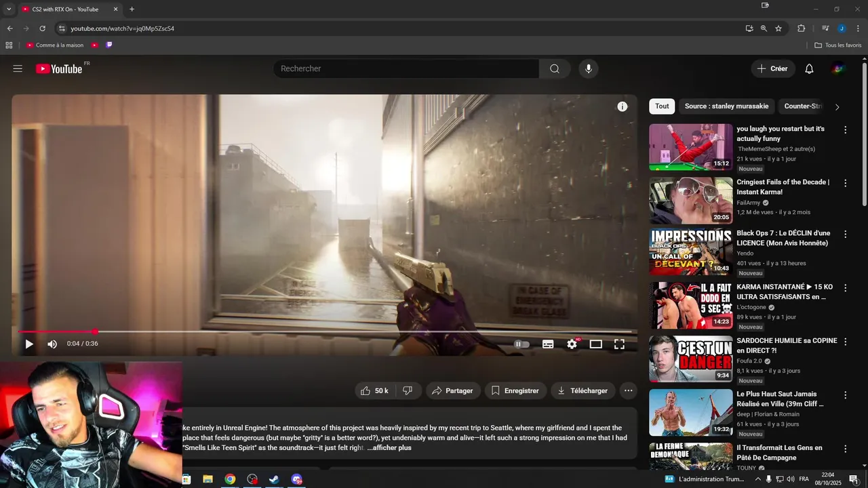
Task: Open browser extensions puzzle icon
Action: tap(801, 28)
